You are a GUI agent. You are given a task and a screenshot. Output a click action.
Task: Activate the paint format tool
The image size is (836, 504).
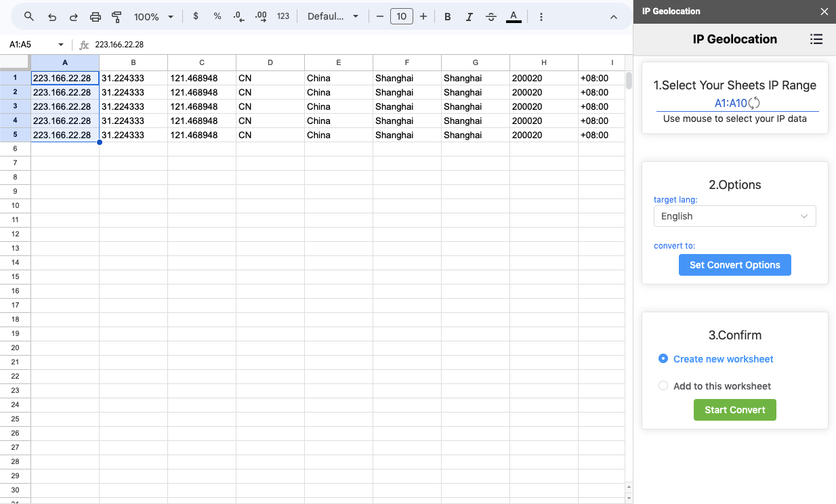tap(117, 17)
